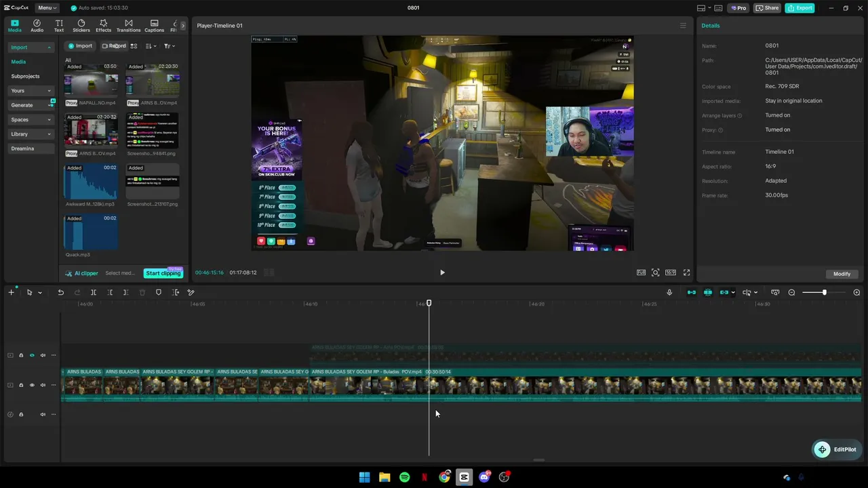Open the AI clipper tool
The height and width of the screenshot is (488, 868).
[82, 273]
